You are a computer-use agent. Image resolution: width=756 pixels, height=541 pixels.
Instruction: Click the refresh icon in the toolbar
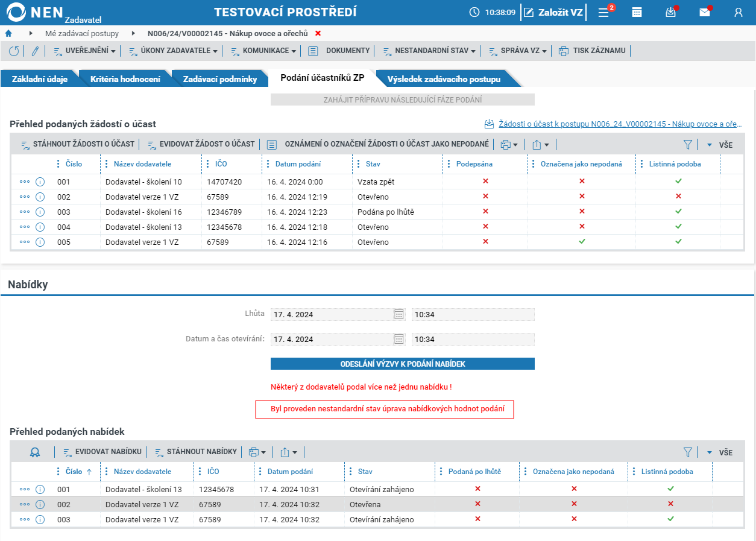coord(14,51)
